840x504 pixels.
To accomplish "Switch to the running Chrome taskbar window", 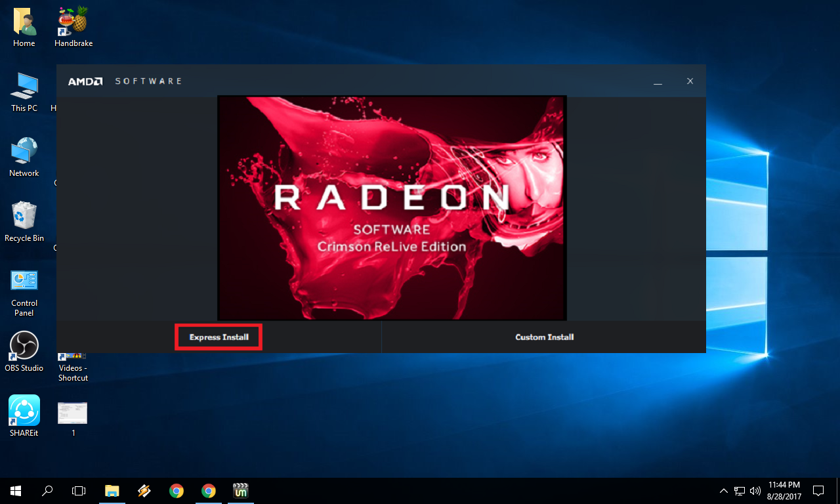I will (x=209, y=491).
